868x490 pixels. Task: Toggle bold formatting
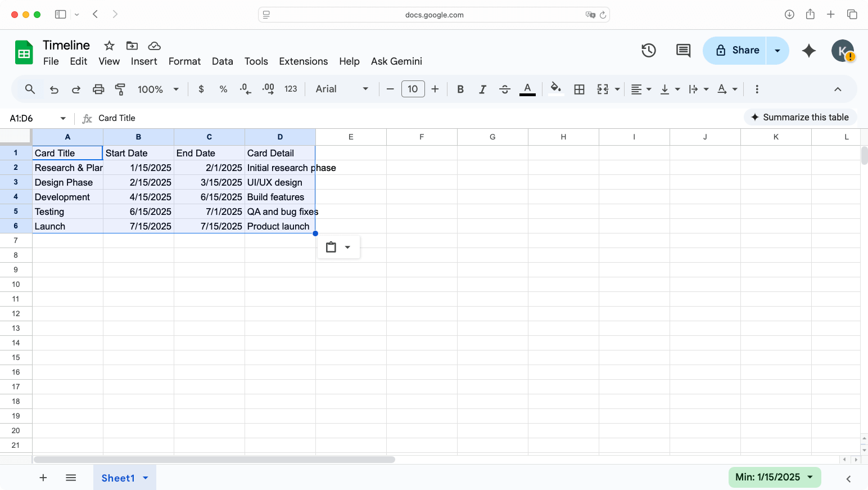click(x=460, y=89)
